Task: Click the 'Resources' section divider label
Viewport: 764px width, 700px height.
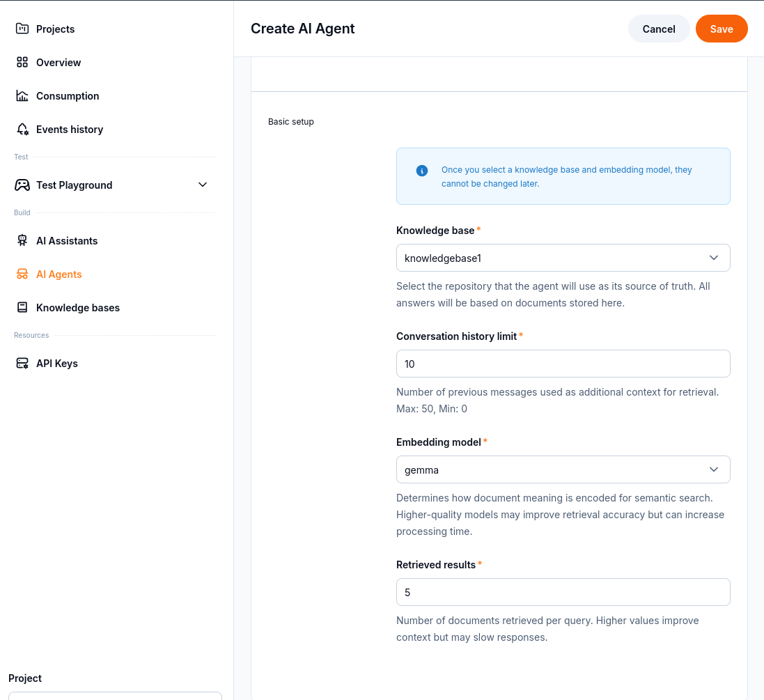Action: click(x=31, y=335)
